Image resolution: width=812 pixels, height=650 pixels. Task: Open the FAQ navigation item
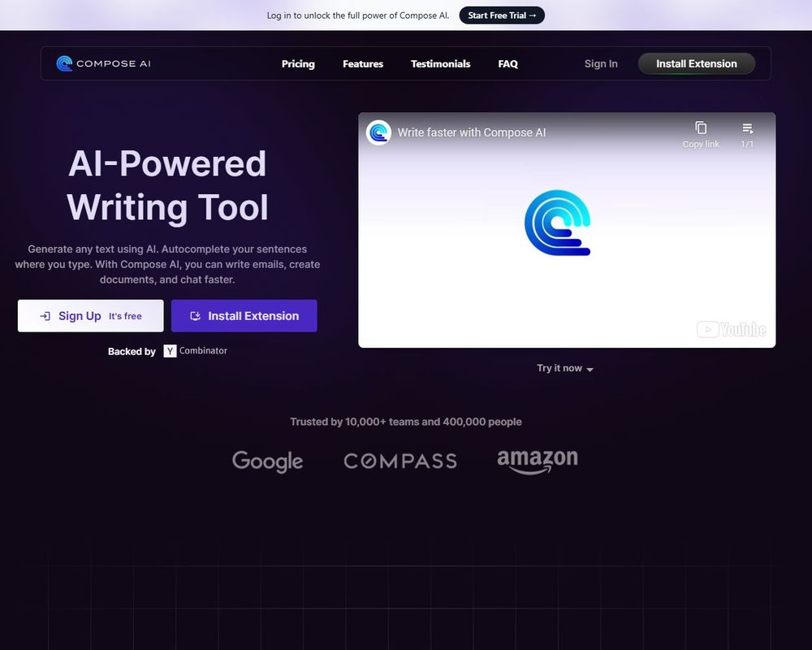tap(508, 63)
